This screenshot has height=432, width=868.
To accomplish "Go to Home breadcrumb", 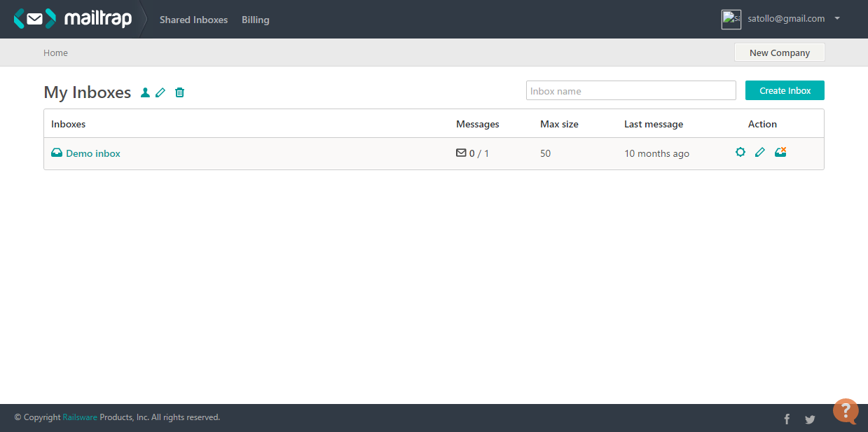I will point(55,53).
